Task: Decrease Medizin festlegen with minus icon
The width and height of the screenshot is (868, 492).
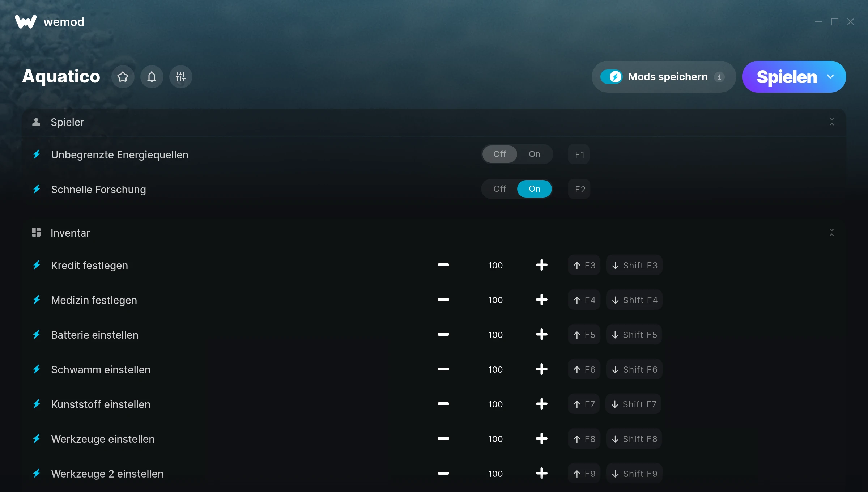Action: pos(443,300)
